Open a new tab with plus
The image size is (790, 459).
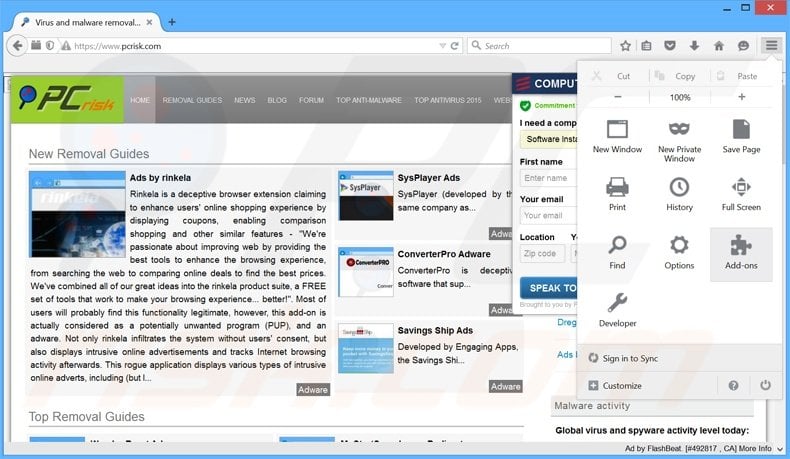[172, 22]
